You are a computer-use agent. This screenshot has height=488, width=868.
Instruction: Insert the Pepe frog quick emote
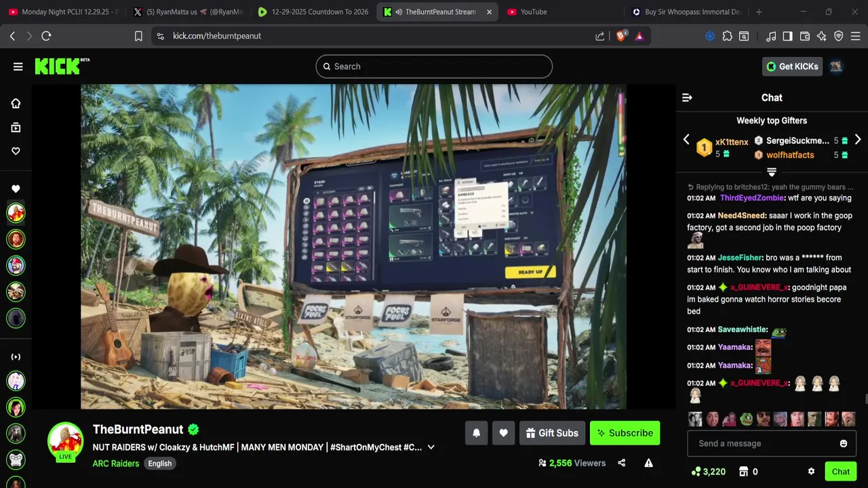[x=747, y=419]
